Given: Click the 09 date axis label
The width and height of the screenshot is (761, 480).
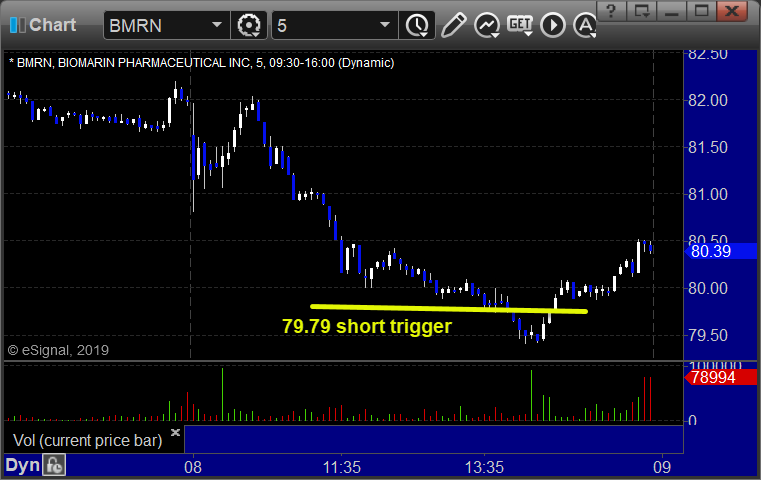Looking at the screenshot, I should coord(662,467).
